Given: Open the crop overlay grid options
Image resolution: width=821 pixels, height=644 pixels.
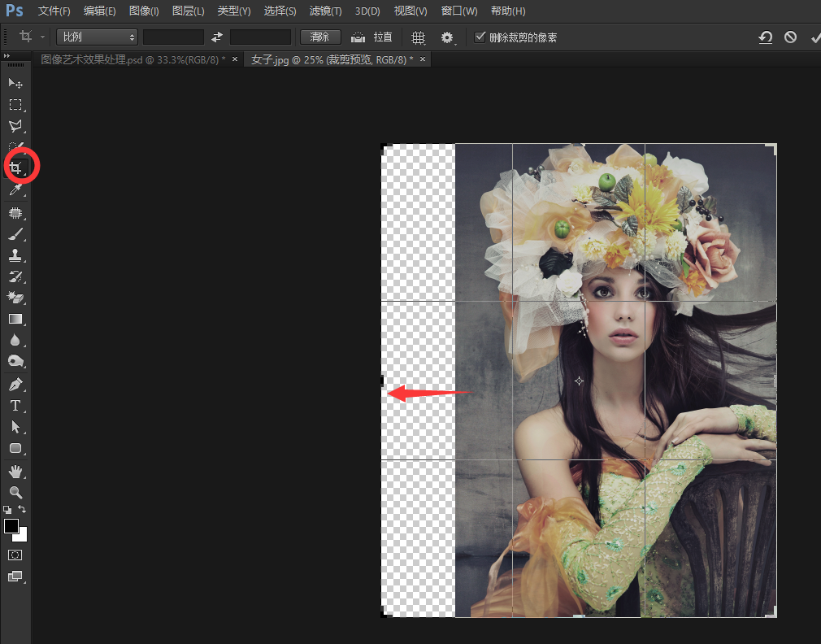Looking at the screenshot, I should [x=419, y=37].
